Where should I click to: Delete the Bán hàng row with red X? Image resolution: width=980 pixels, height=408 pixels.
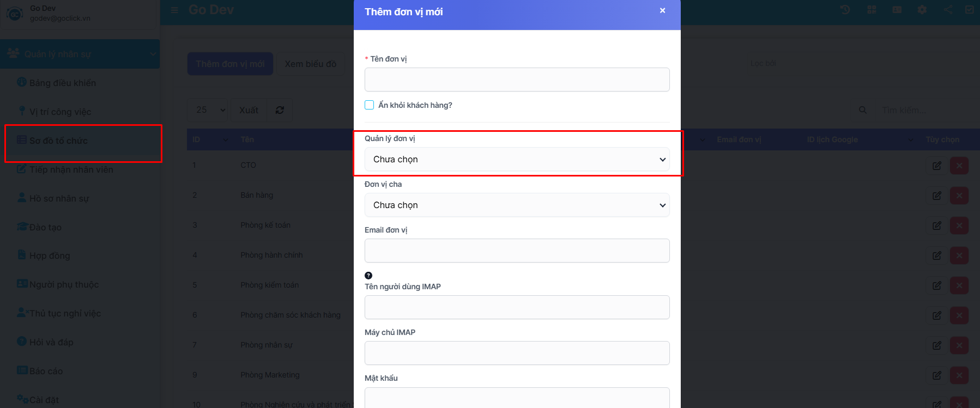[959, 196]
